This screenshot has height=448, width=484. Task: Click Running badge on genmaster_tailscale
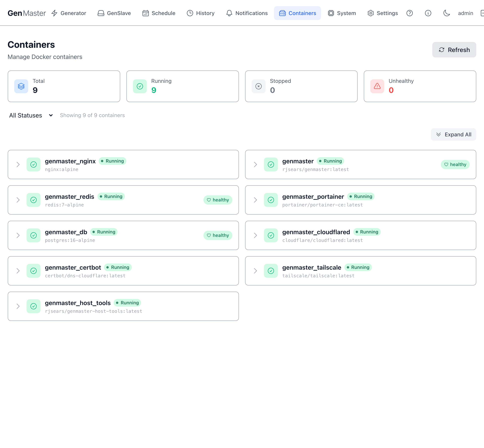point(358,267)
